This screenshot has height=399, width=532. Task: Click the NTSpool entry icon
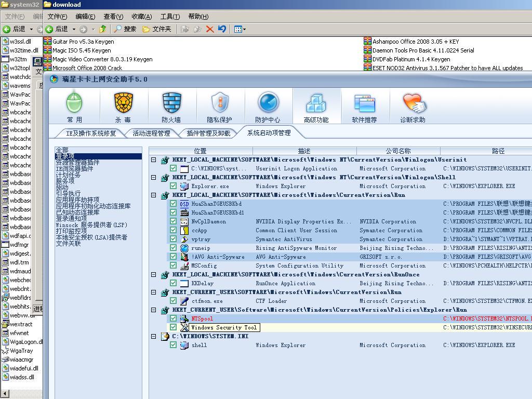pyautogui.click(x=184, y=318)
